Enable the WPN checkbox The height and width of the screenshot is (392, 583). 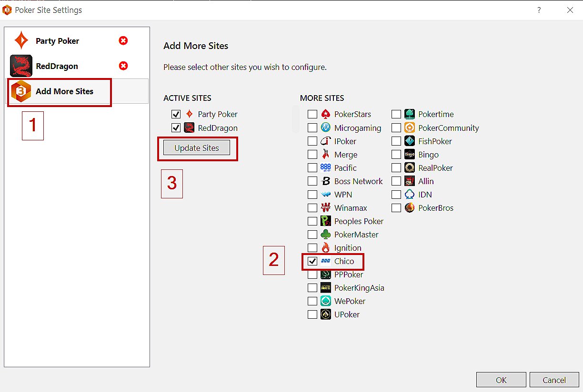(x=312, y=194)
